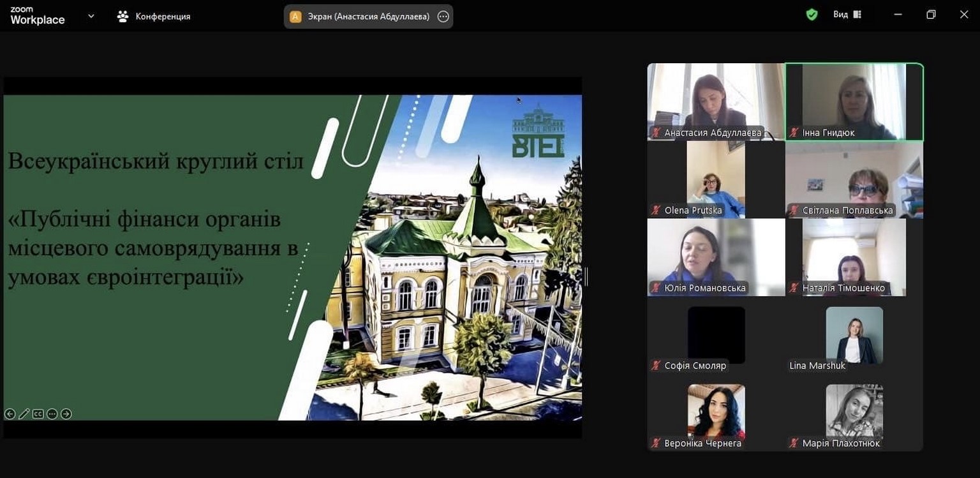Click muted mic icon of Анастасия Абдуллаева
The image size is (980, 478).
[655, 133]
